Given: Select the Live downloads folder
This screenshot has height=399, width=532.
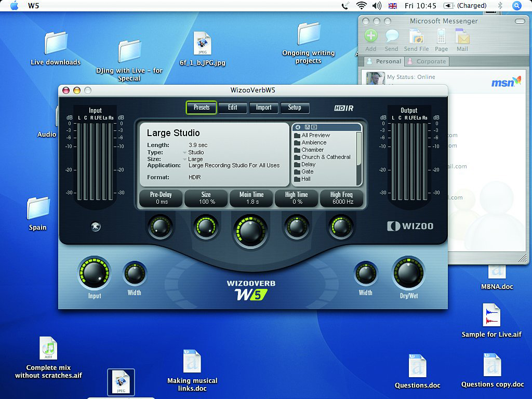Looking at the screenshot, I should point(56,48).
